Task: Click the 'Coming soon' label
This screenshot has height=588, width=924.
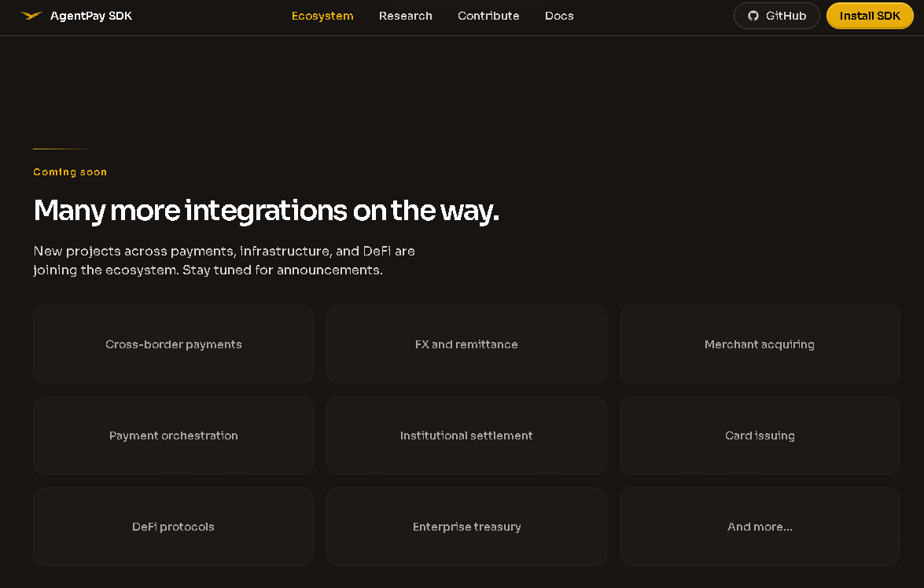Action: point(70,172)
